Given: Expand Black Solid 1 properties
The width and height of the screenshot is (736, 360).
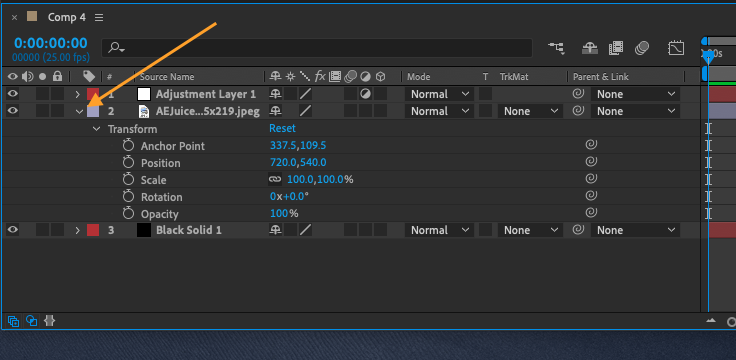Looking at the screenshot, I should pyautogui.click(x=78, y=230).
